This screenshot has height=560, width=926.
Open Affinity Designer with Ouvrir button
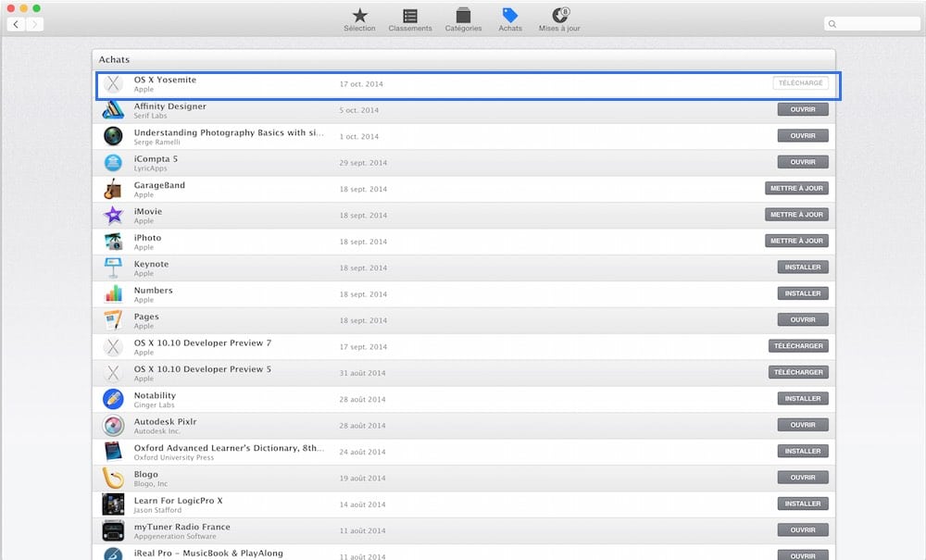(x=803, y=109)
